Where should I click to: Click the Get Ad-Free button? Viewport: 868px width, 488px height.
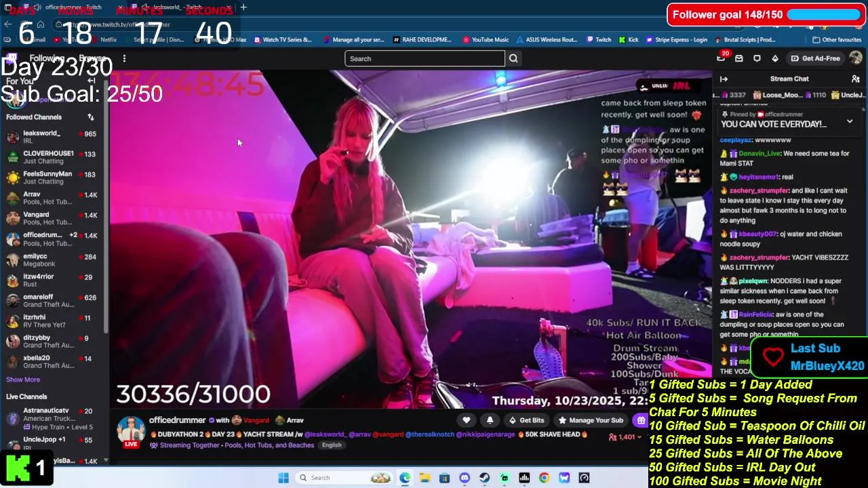click(x=814, y=58)
